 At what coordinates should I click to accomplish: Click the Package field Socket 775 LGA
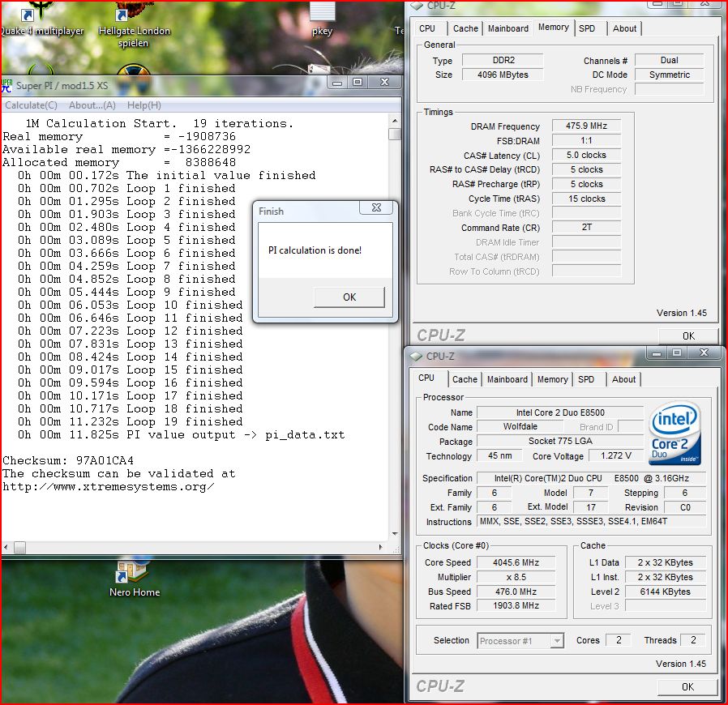[560, 441]
